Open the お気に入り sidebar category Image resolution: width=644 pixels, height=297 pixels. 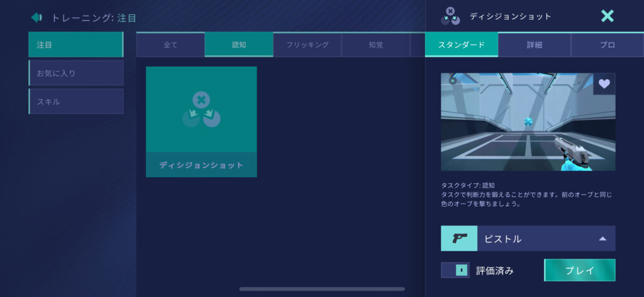pyautogui.click(x=76, y=73)
